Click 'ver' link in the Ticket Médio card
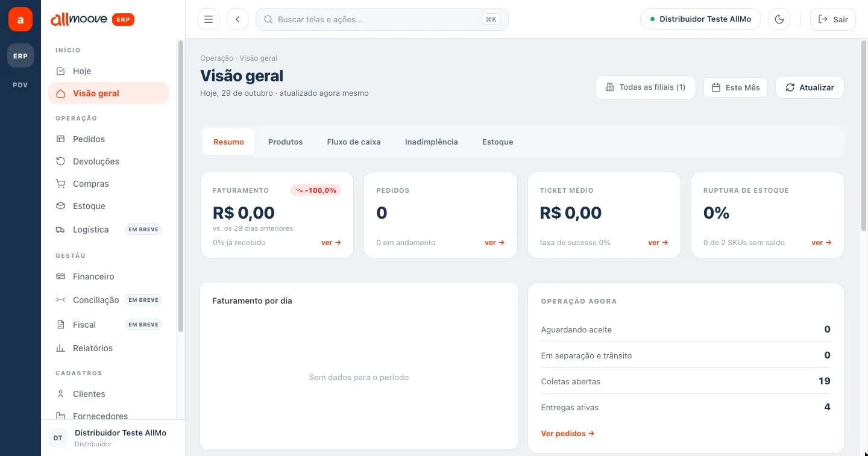Image resolution: width=868 pixels, height=456 pixels. point(658,243)
